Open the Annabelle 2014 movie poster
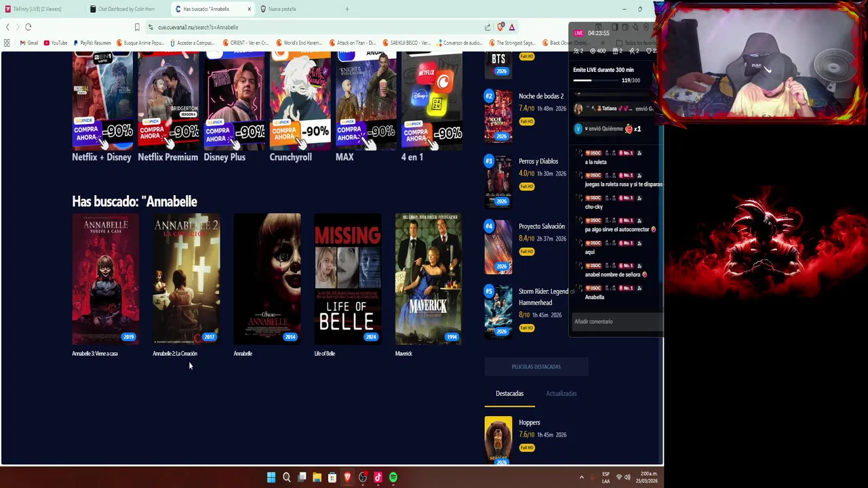 tap(267, 279)
